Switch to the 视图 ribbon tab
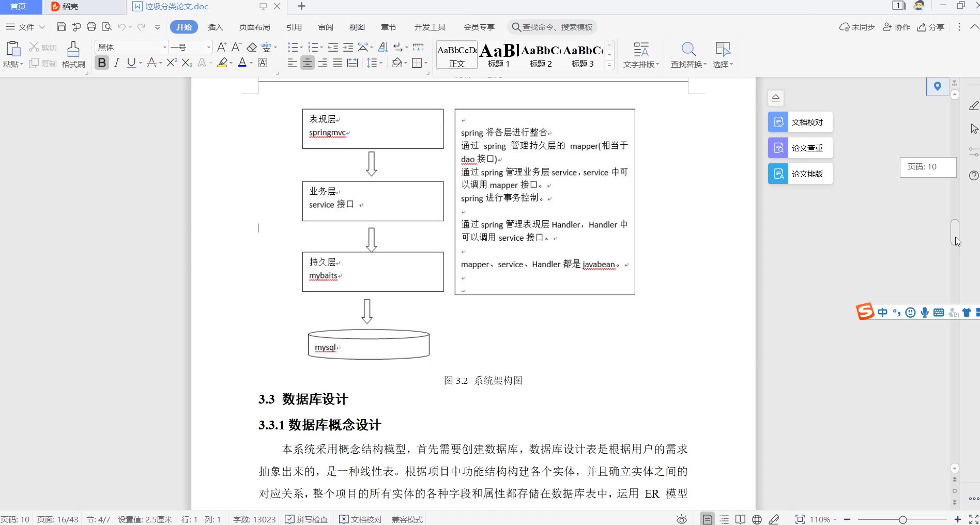Screen dimensions: 980x525 [x=357, y=27]
